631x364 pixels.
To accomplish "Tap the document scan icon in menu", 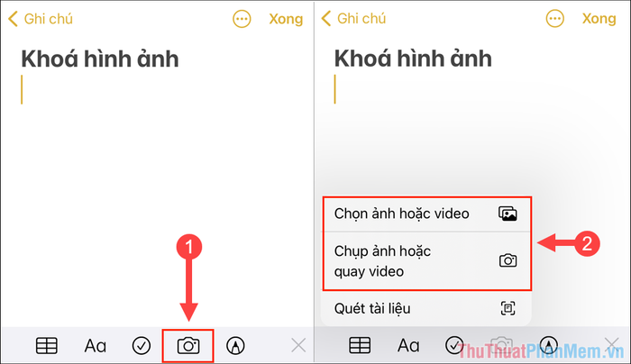I will tap(508, 308).
